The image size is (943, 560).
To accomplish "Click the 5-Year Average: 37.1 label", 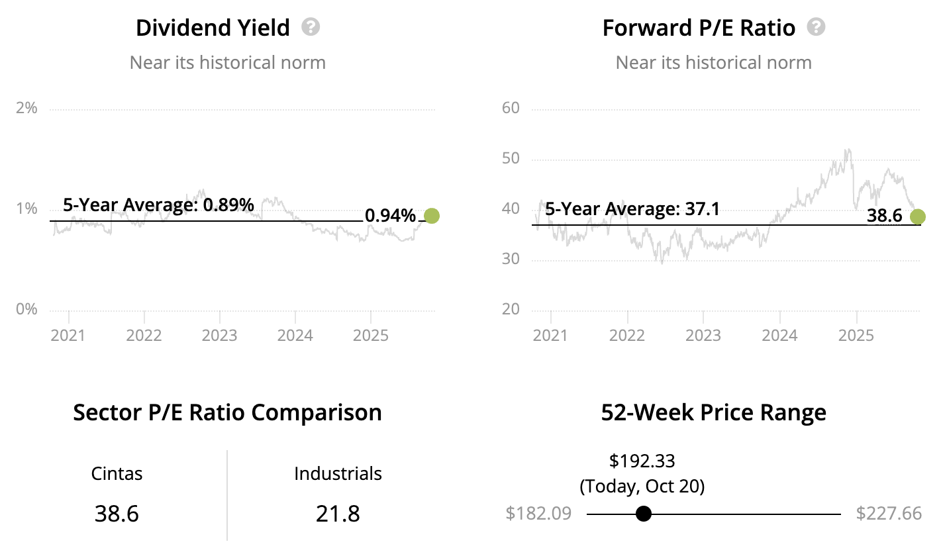I will pos(632,209).
